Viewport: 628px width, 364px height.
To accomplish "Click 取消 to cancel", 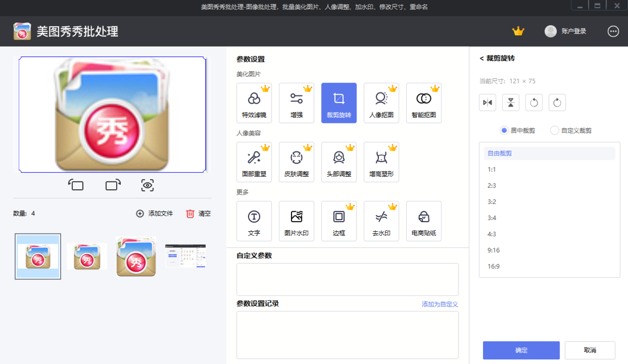I will (590, 350).
